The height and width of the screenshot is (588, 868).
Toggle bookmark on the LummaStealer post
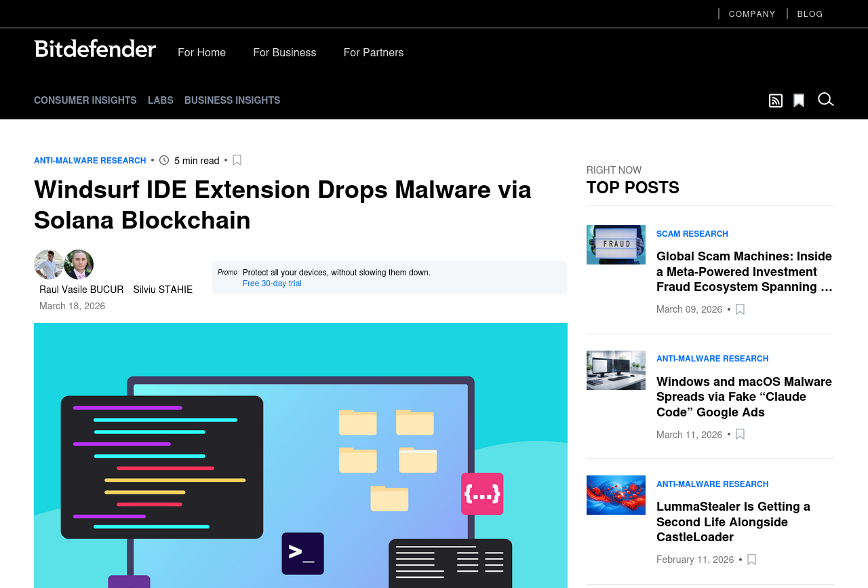(x=751, y=560)
